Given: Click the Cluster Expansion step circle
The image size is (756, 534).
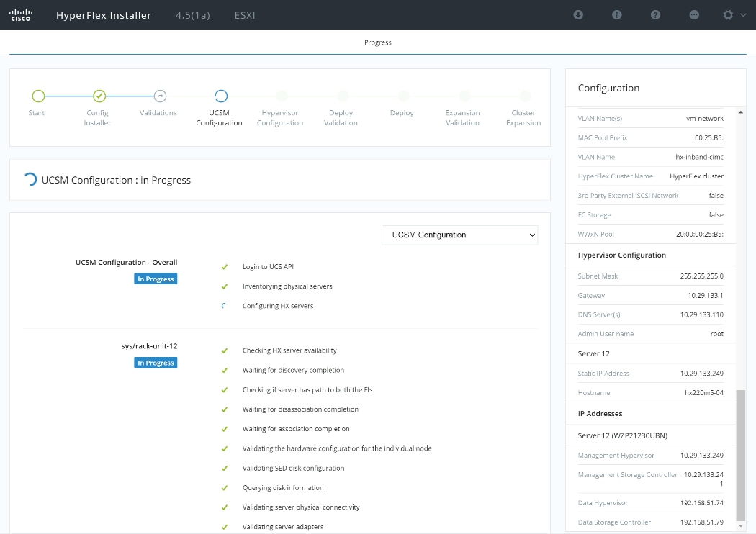Looking at the screenshot, I should click(525, 96).
